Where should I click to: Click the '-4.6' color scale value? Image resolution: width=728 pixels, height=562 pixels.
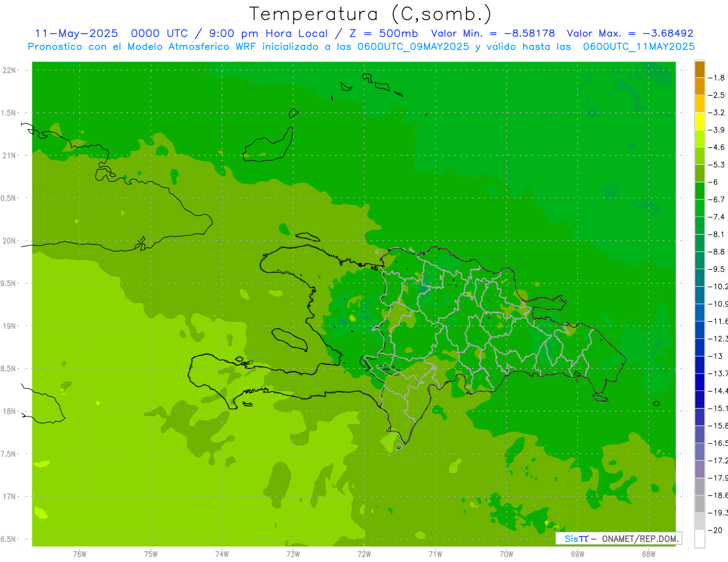tap(716, 147)
